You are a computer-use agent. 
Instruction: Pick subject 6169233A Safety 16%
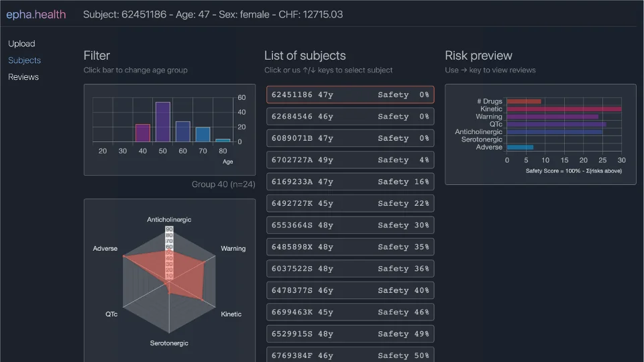(x=350, y=182)
